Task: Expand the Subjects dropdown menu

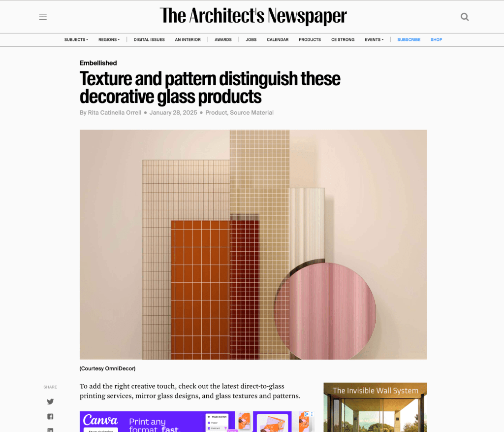Action: click(x=76, y=39)
